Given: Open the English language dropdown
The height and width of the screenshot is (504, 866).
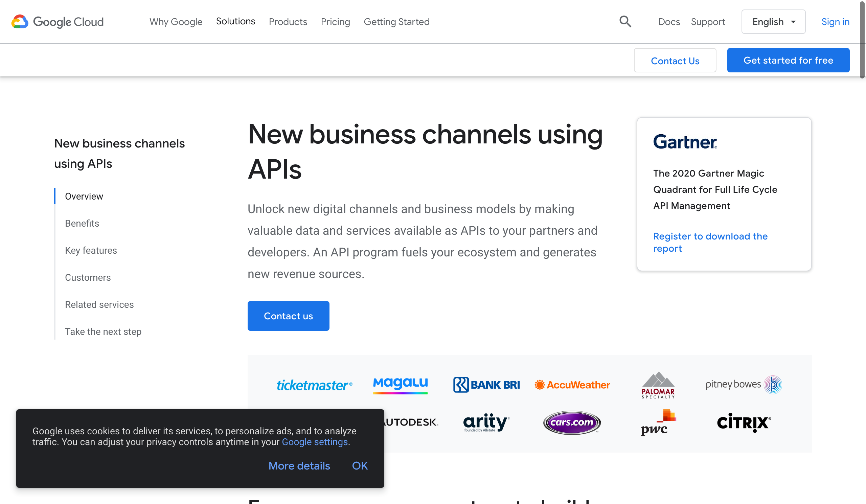Looking at the screenshot, I should click(x=773, y=22).
